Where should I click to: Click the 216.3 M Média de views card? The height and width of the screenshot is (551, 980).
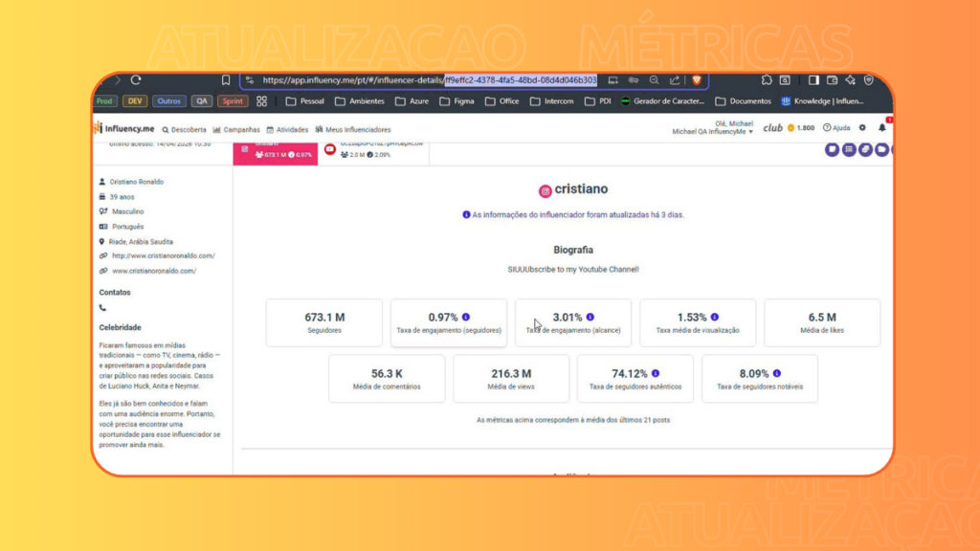pos(511,379)
